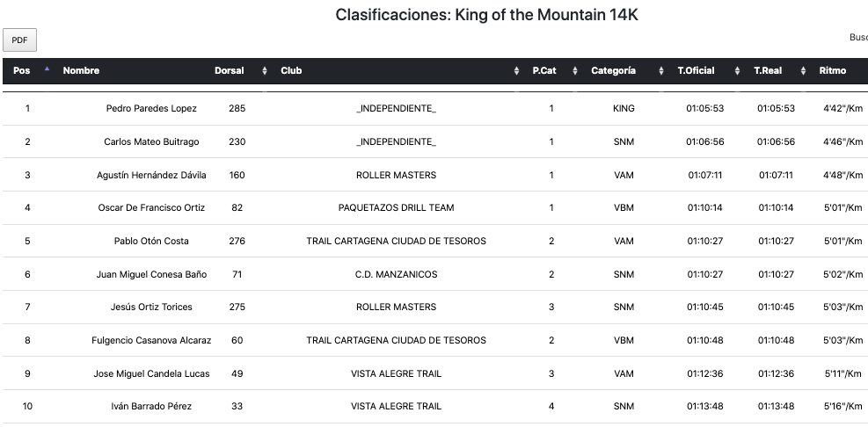Click the Buscar search field
868x427 pixels.
[x=864, y=38]
